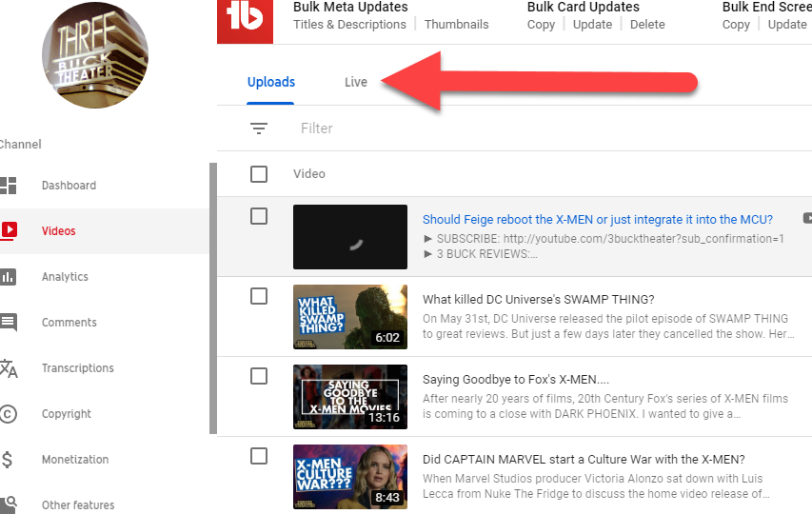
Task: Click the Bulk Card Updates heading
Action: point(584,7)
